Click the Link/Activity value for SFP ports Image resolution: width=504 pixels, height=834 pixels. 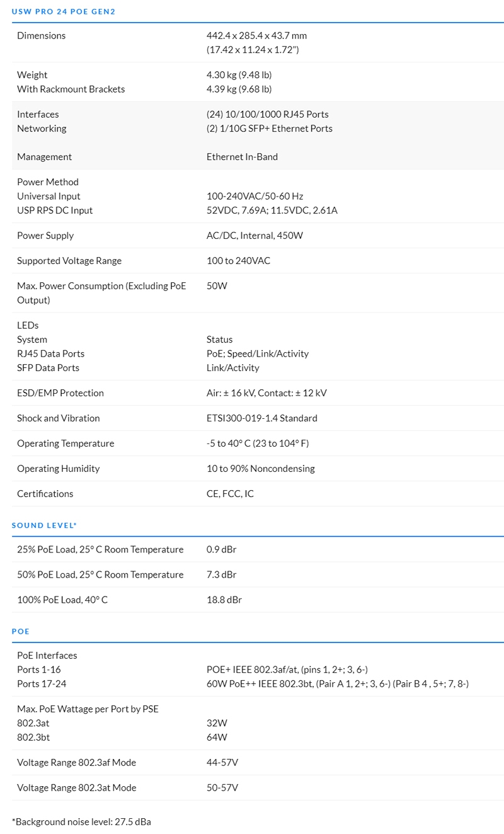(233, 368)
